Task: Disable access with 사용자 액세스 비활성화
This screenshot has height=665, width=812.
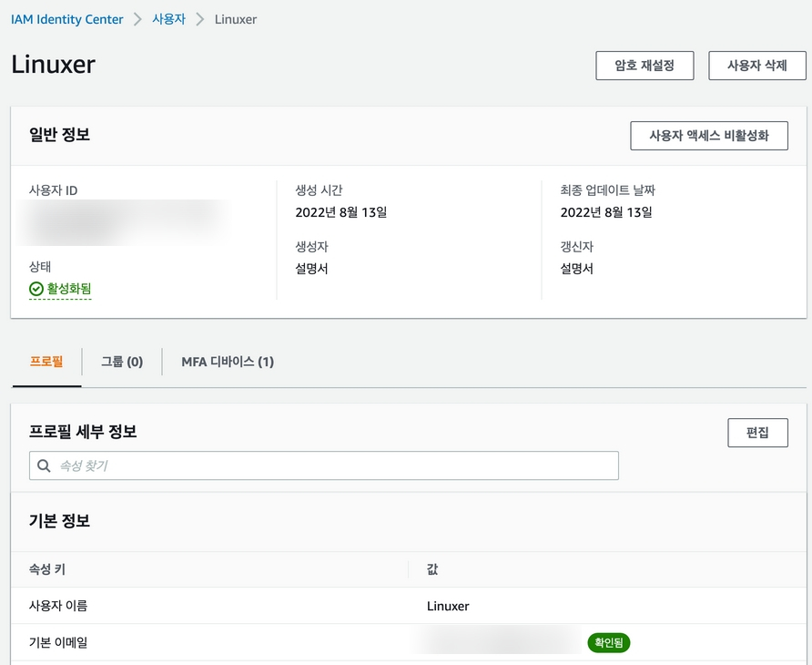Action: [x=708, y=136]
